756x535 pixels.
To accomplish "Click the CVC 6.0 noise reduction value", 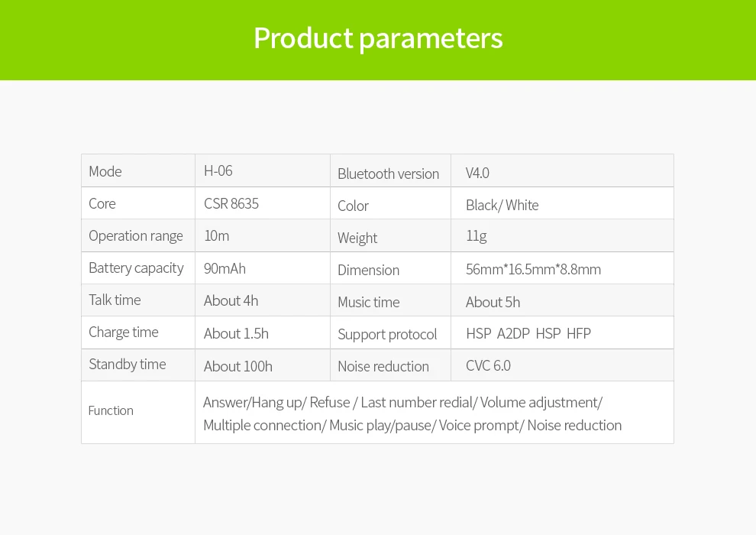I will [488, 365].
